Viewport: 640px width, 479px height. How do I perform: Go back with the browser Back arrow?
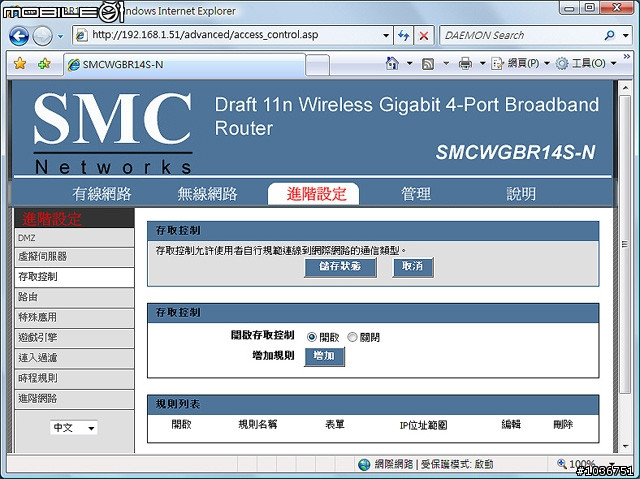19,36
